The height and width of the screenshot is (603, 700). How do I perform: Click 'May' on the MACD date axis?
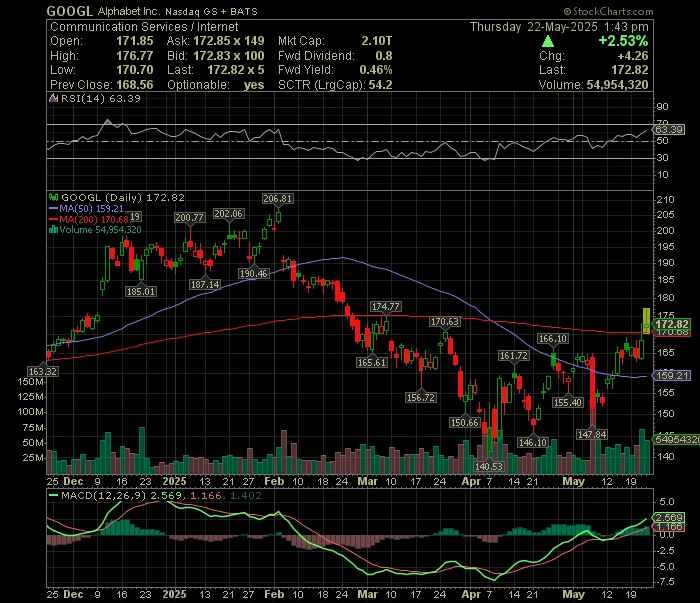[x=574, y=595]
